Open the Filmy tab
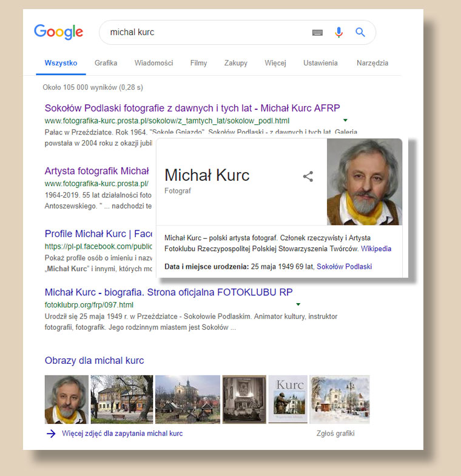This screenshot has height=476, width=461. tap(198, 63)
